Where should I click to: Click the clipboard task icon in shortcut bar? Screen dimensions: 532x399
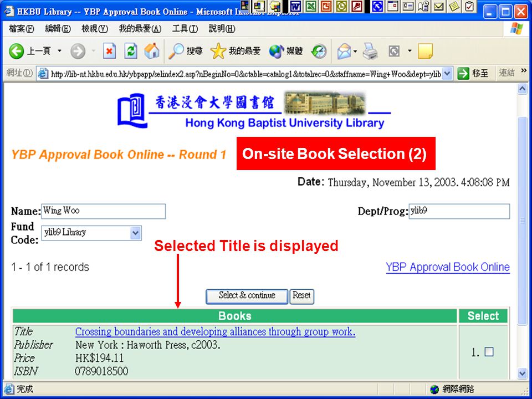[x=469, y=6]
